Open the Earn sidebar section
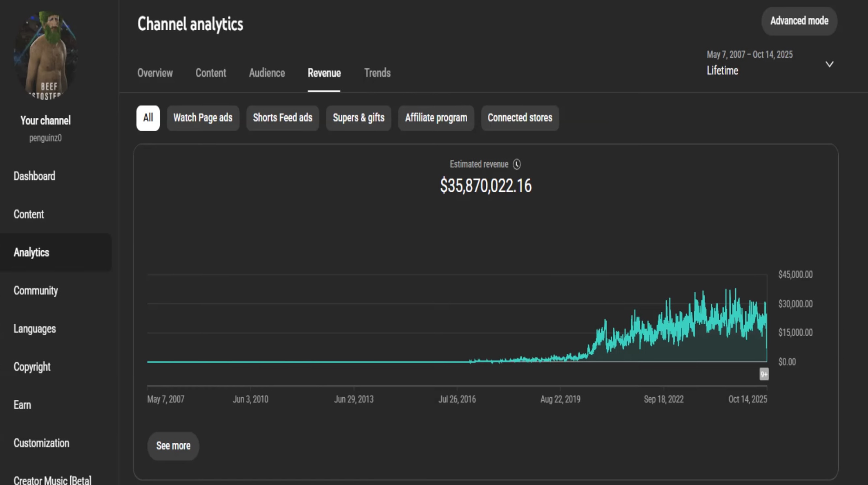868x485 pixels. (22, 405)
